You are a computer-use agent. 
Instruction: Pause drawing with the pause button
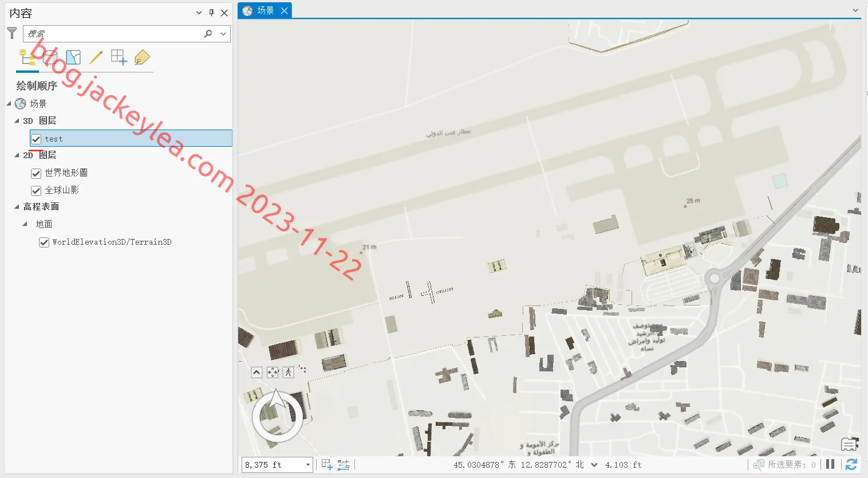(x=830, y=464)
